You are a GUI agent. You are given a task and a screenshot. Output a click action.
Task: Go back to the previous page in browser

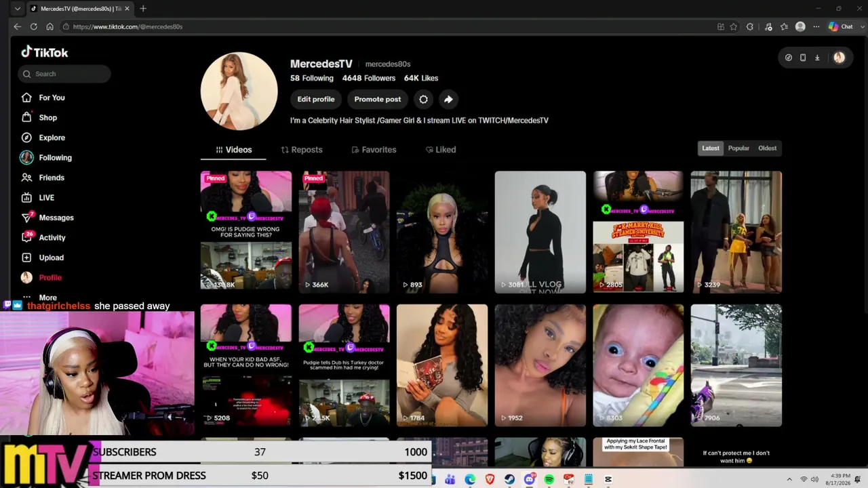click(17, 26)
